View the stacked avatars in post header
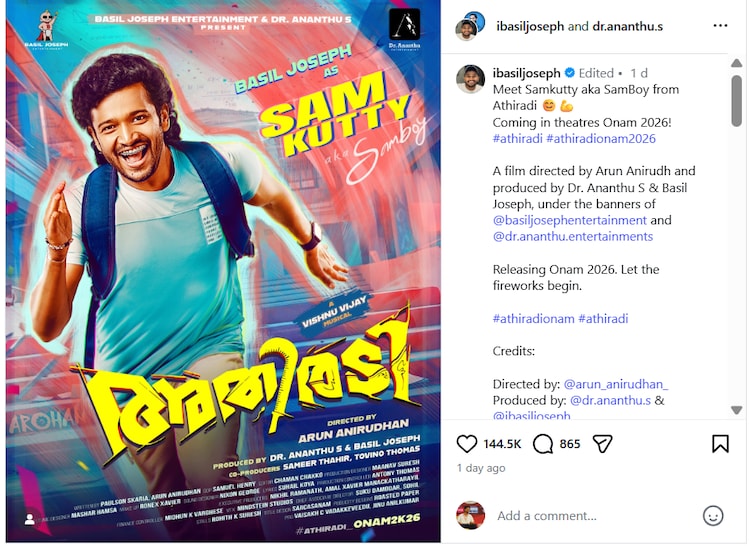 point(470,26)
